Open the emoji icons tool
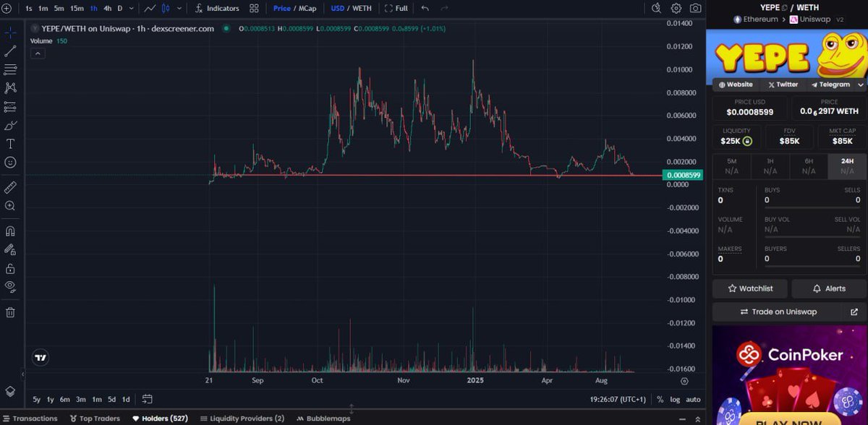 click(x=10, y=163)
